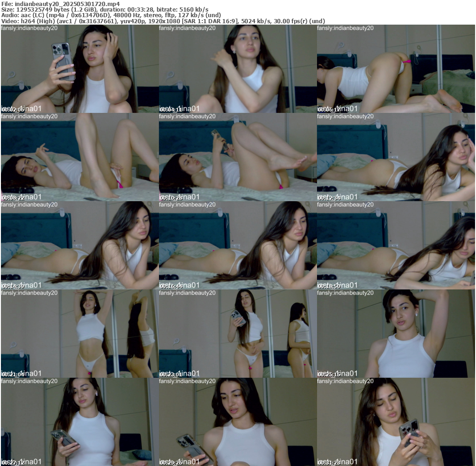Click the frame at 00:25:06
This screenshot has height=466, width=476.
[x=396, y=334]
